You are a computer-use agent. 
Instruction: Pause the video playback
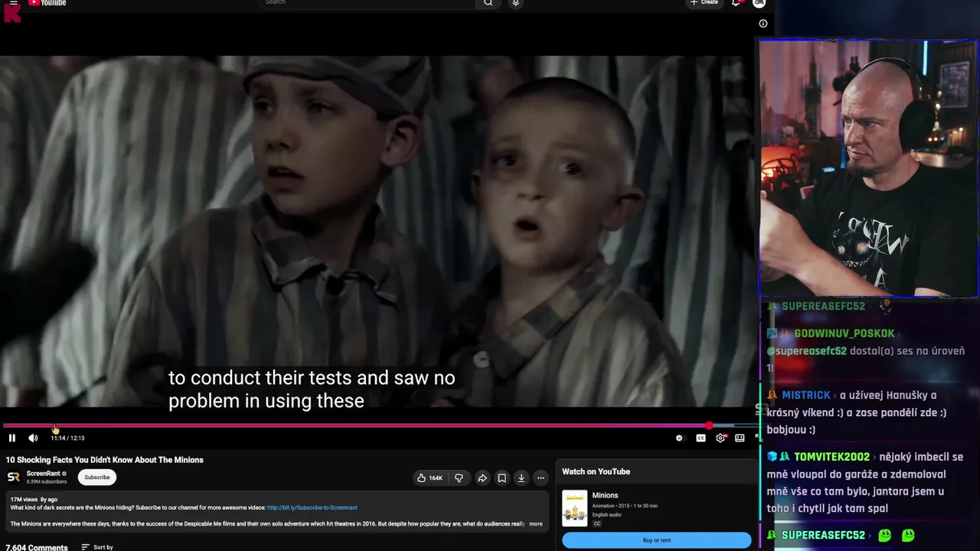[12, 438]
